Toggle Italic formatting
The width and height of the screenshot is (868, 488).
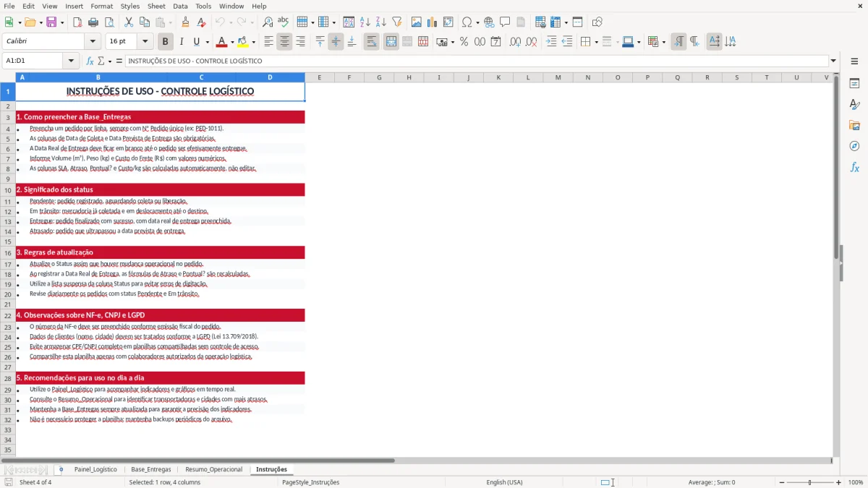[x=181, y=42]
